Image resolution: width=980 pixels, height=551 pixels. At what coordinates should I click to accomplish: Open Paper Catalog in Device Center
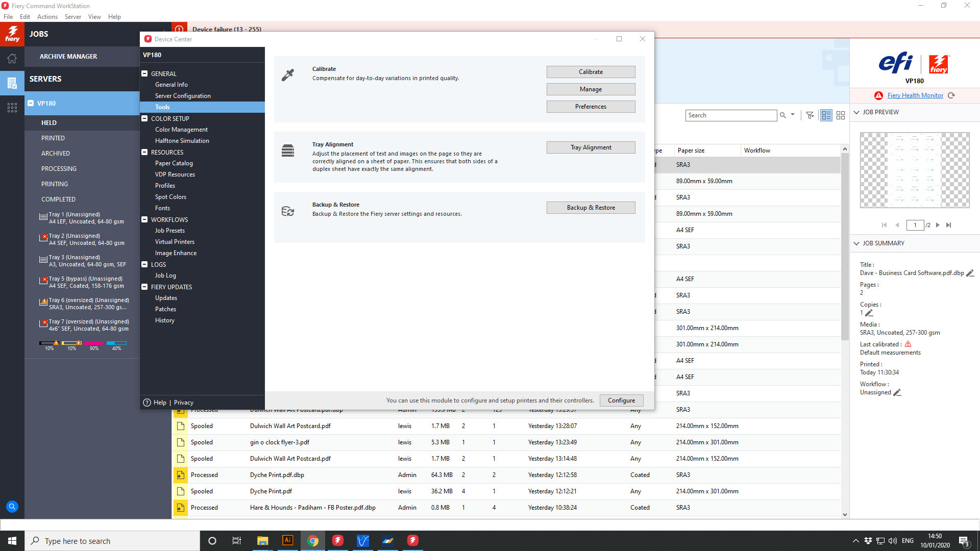pos(174,163)
